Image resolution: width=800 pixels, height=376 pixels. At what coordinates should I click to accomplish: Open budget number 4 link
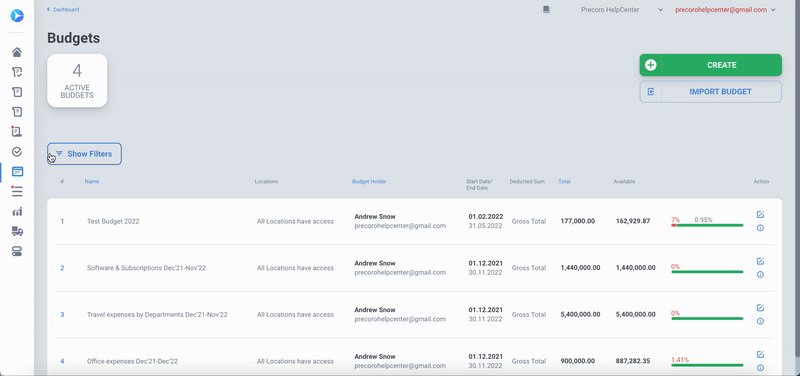[x=62, y=361]
